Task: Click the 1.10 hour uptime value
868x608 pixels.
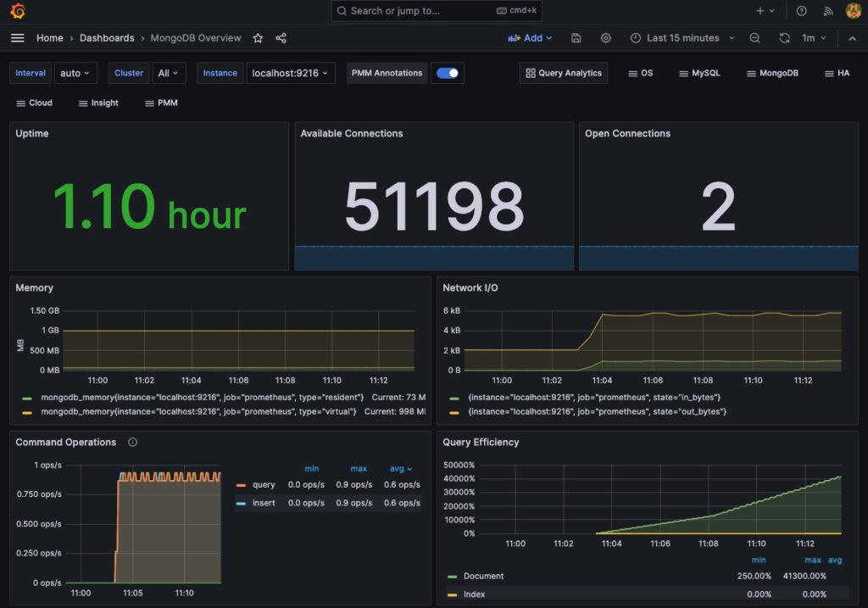Action: (x=149, y=207)
